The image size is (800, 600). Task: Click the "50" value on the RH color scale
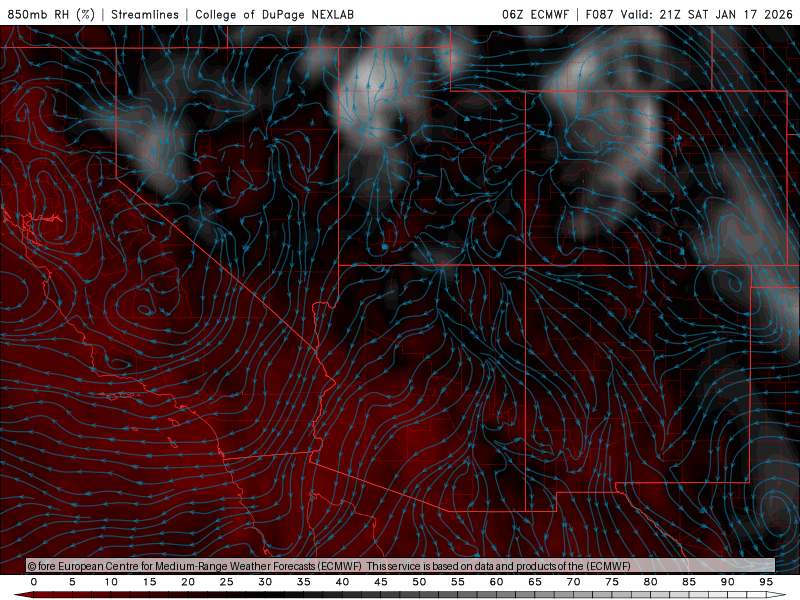coord(419,582)
